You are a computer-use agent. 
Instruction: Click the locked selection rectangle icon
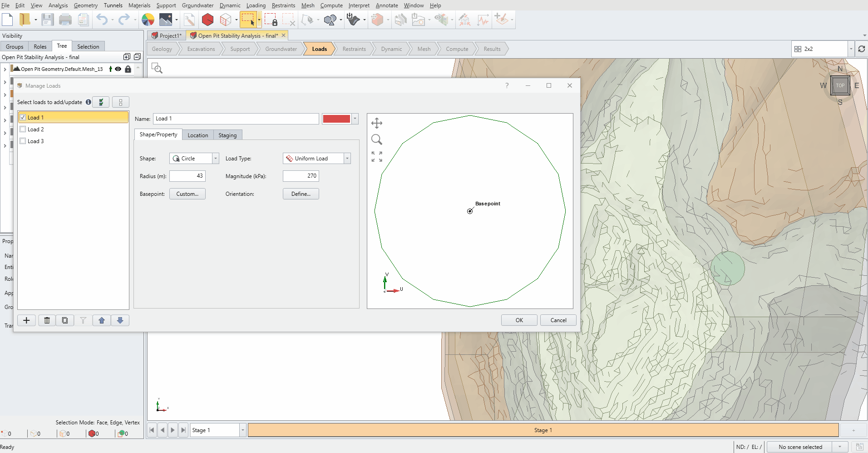tap(271, 20)
